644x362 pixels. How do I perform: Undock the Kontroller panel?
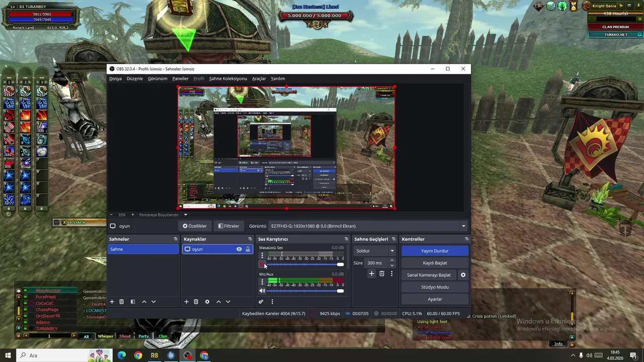[466, 239]
